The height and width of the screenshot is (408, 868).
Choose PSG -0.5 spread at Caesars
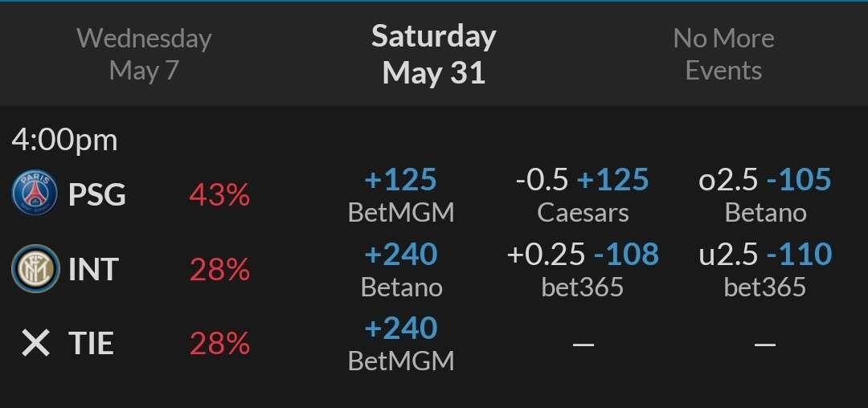coord(583,195)
